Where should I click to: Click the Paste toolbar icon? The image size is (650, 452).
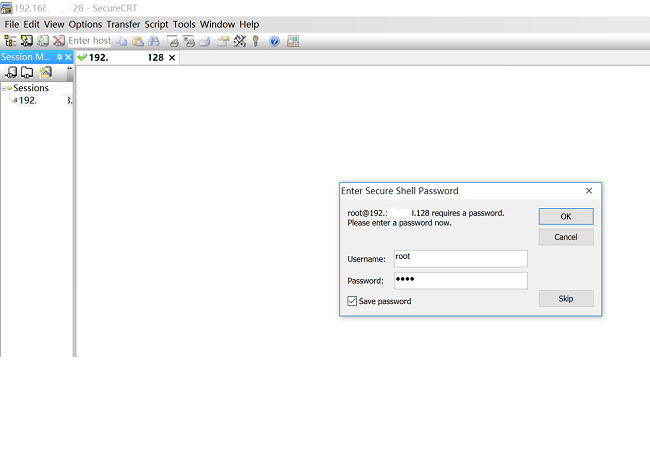click(138, 41)
